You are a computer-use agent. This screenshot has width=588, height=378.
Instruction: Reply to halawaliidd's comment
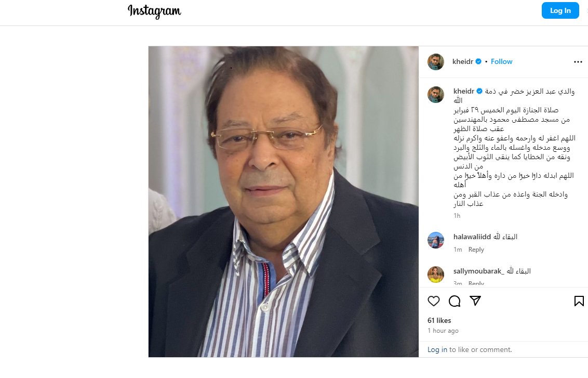pyautogui.click(x=476, y=250)
